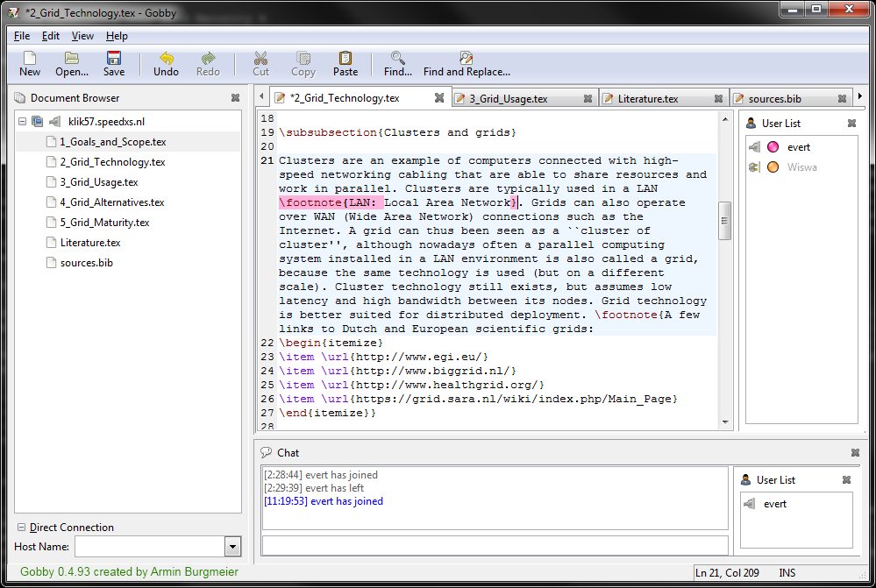This screenshot has width=876, height=588.
Task: Click the healthgrid.org url line in editor
Action: pyautogui.click(x=411, y=385)
